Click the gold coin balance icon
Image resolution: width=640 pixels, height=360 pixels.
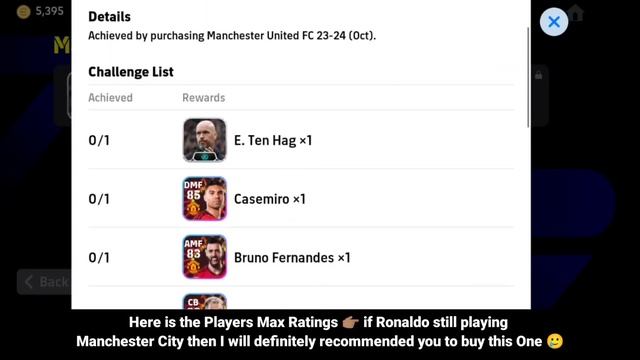23,12
